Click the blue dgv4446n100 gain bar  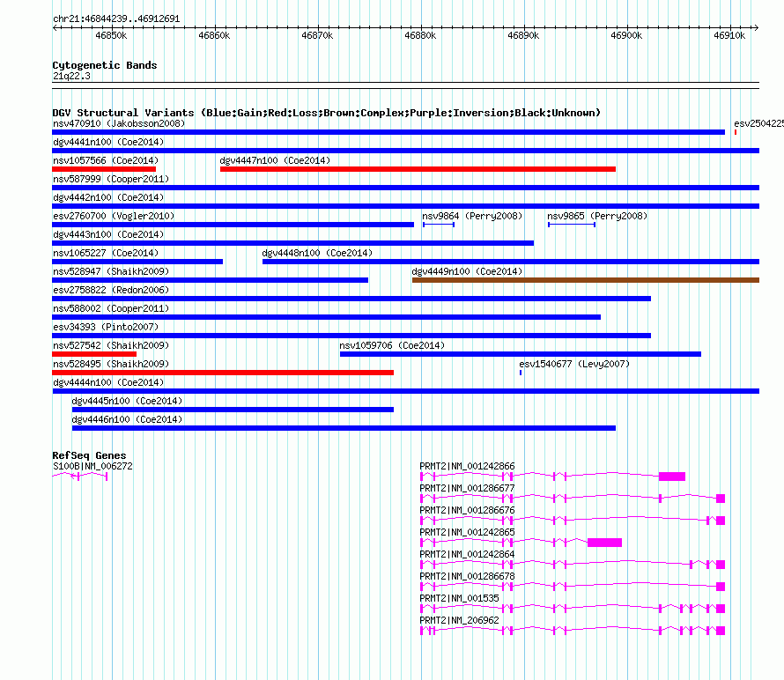click(x=344, y=428)
